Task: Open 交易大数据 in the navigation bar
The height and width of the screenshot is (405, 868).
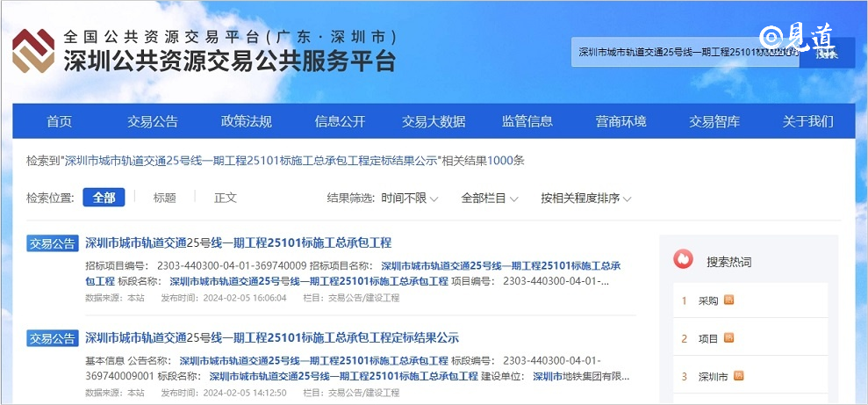Action: (434, 121)
